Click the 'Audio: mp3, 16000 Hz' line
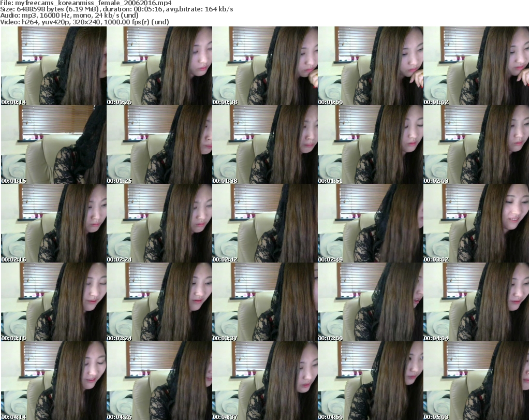Screen dimensions: 530x420 tap(69, 16)
